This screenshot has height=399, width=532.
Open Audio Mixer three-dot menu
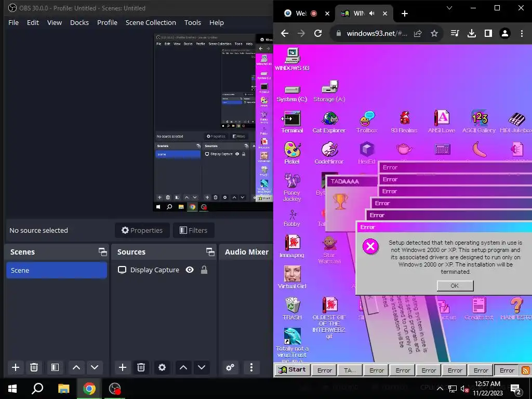click(251, 367)
